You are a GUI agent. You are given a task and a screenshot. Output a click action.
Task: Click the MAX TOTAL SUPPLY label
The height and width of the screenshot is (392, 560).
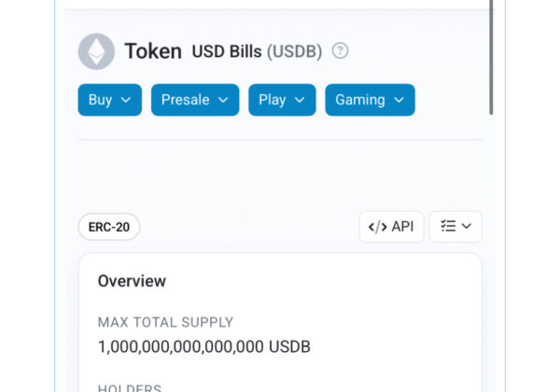point(165,322)
